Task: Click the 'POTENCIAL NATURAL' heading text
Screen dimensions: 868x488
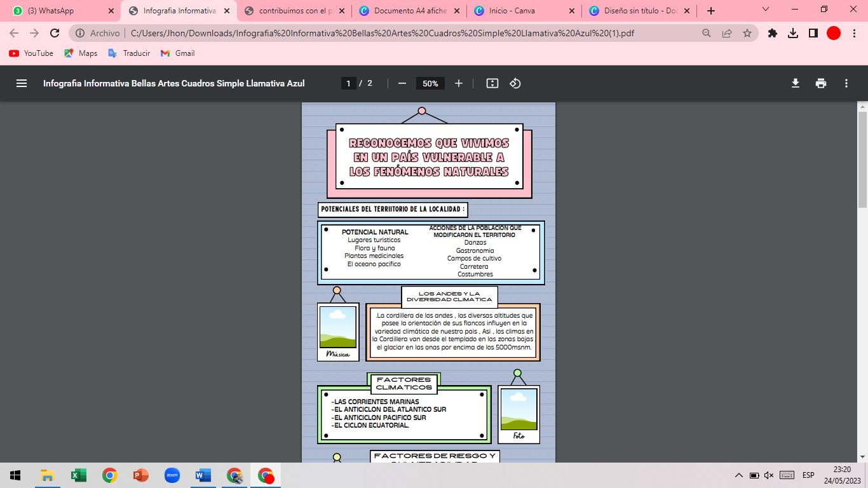Action: (375, 232)
